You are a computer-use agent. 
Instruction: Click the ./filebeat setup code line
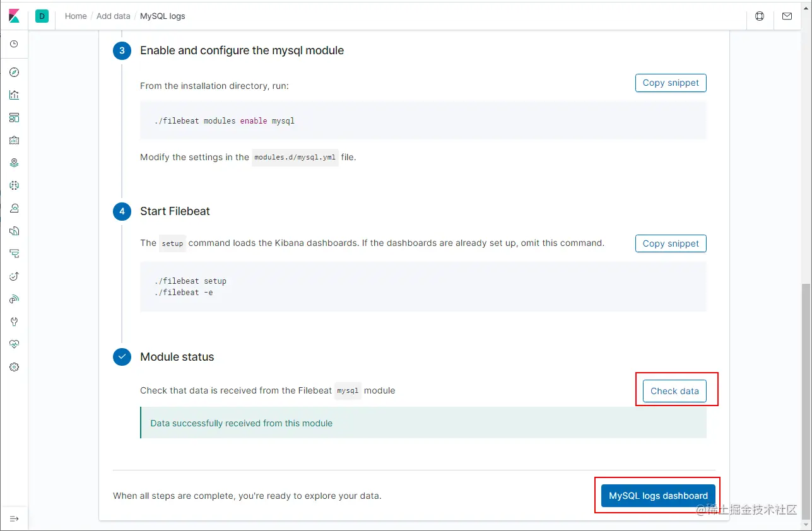(190, 281)
